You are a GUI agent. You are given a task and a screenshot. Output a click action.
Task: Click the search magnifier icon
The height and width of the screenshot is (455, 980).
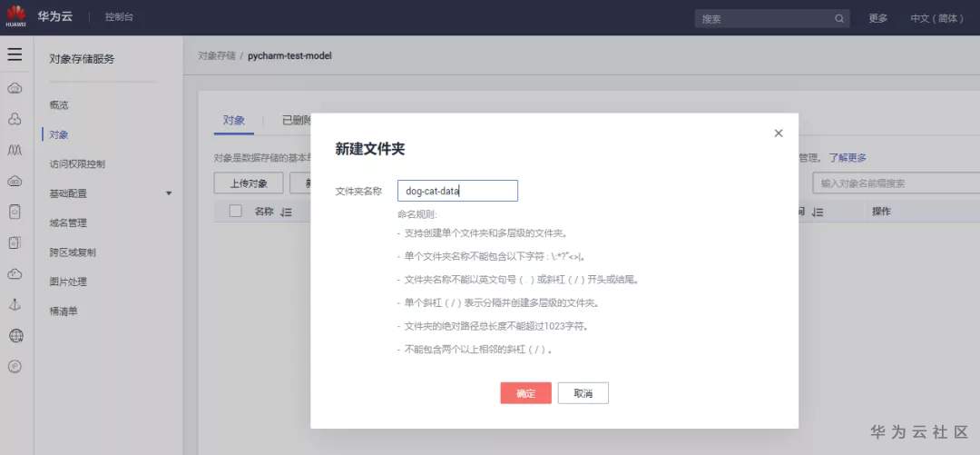tap(838, 19)
